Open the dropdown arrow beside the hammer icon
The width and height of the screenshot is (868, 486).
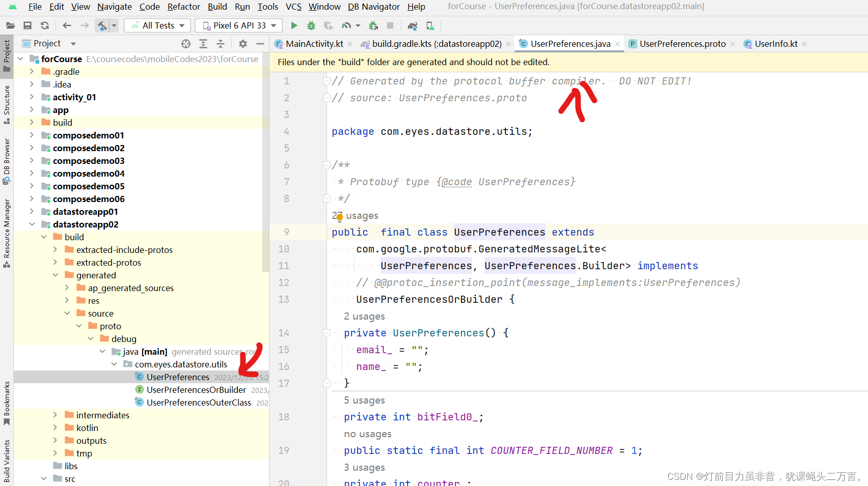(114, 25)
